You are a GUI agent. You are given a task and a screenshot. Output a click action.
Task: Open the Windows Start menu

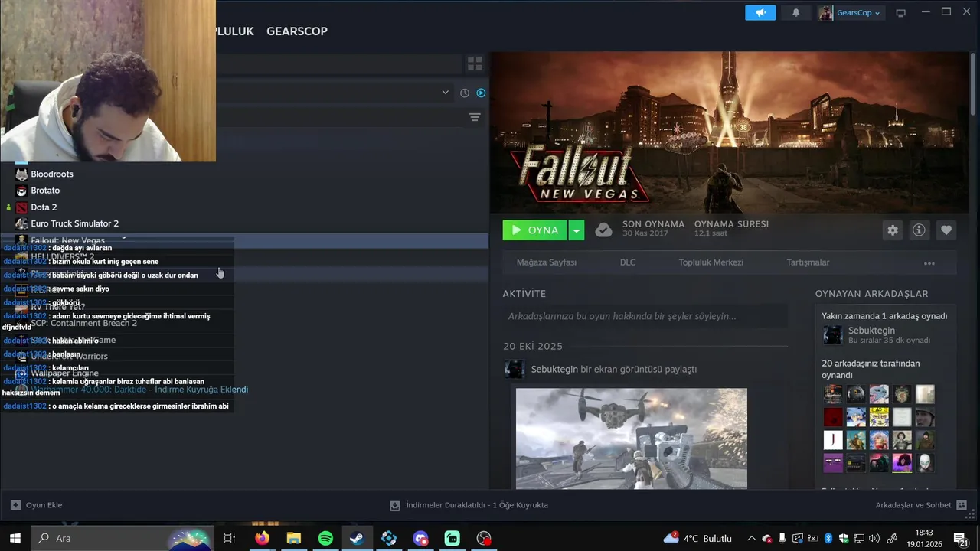(15, 538)
